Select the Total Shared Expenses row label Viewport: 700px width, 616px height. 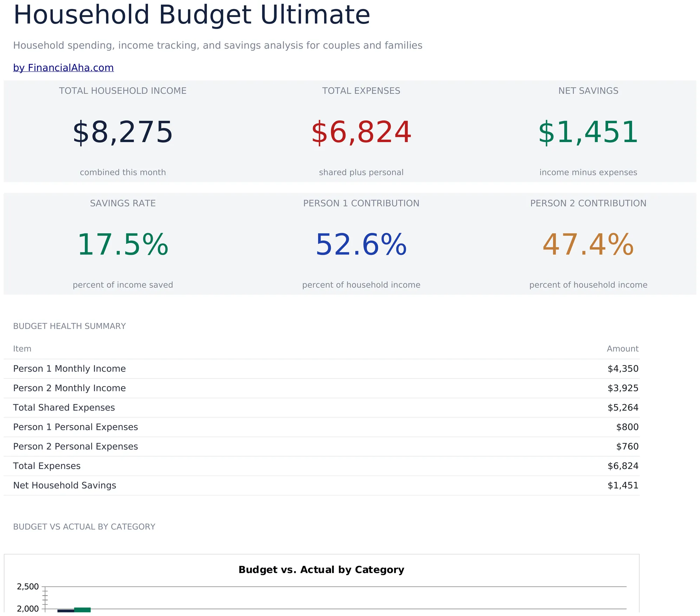(64, 408)
